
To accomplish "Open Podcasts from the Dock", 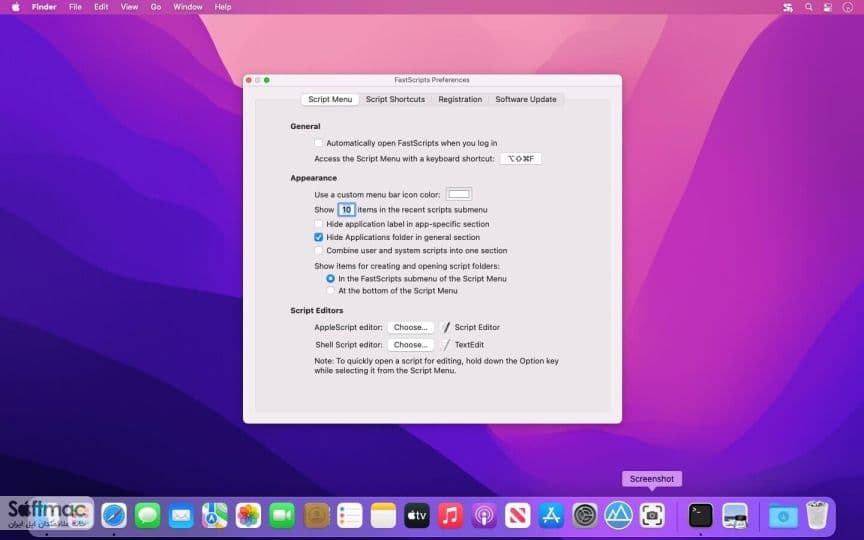I will click(484, 516).
